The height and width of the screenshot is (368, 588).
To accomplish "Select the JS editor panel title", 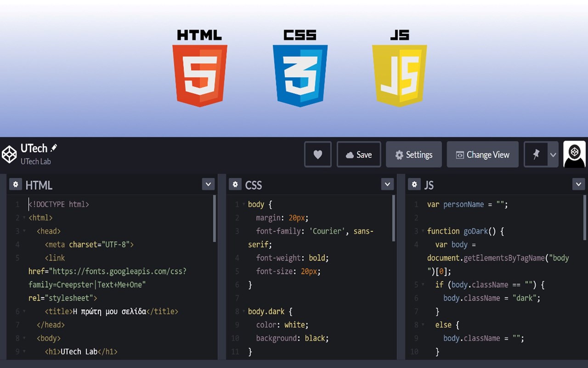I will click(x=429, y=185).
